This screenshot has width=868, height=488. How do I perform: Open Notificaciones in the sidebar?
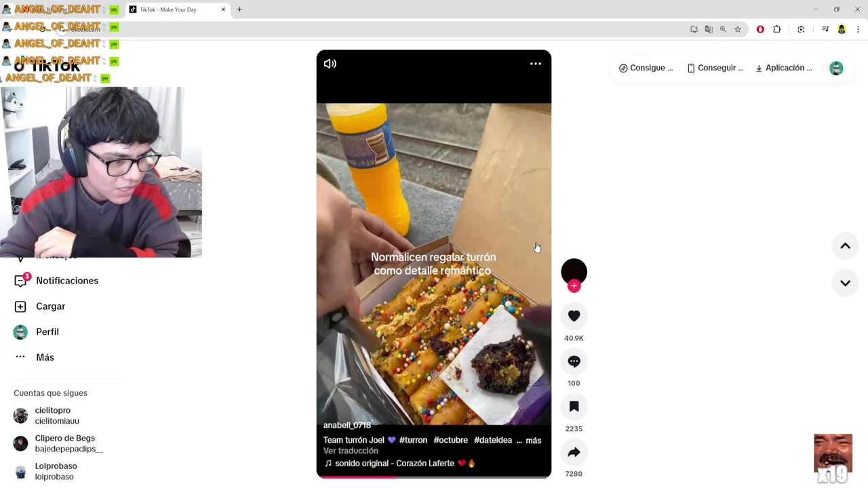tap(67, 281)
